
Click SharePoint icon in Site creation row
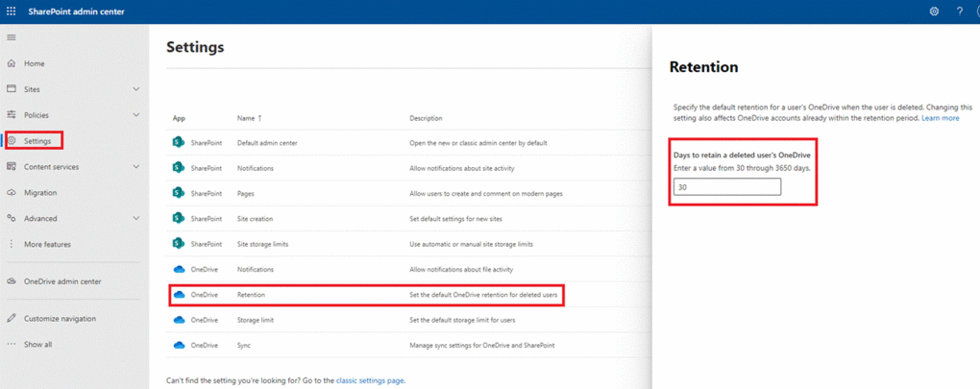178,219
